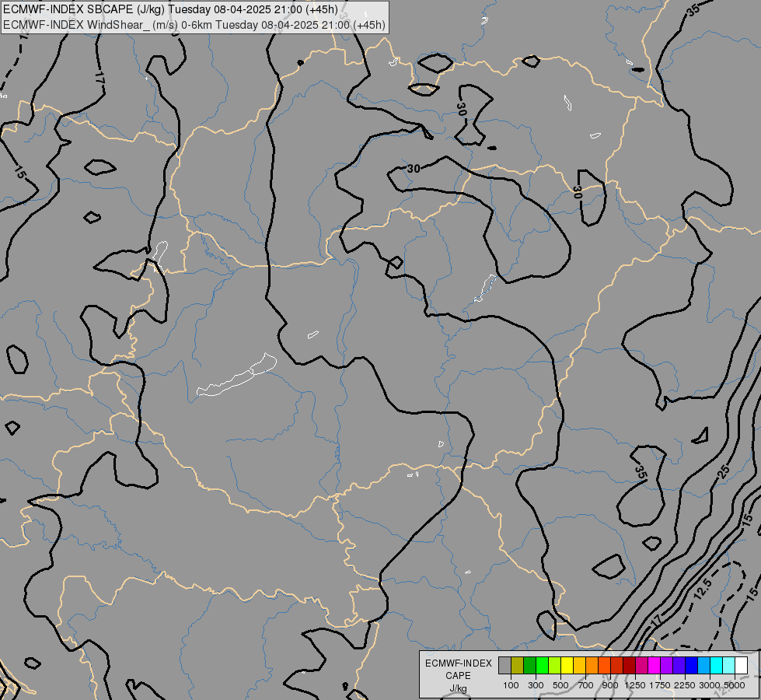Select the bright green legend swatch
This screenshot has height=700, width=761.
pyautogui.click(x=542, y=665)
